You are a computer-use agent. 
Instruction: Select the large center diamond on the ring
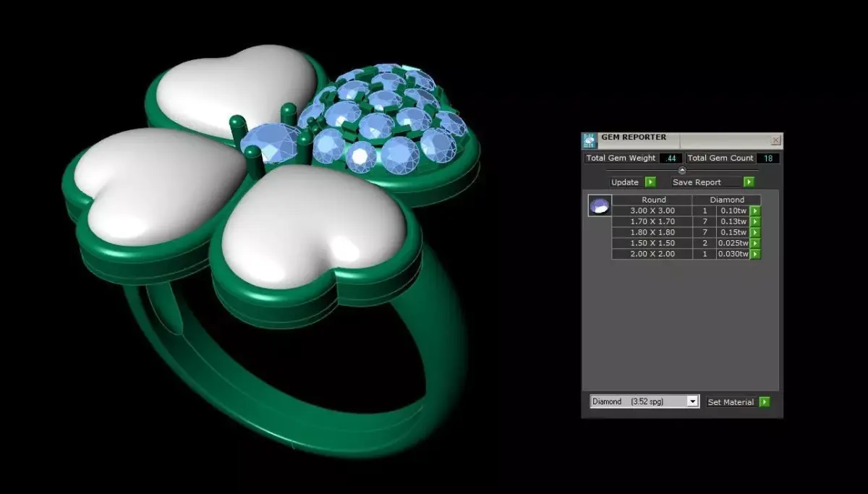[269, 143]
